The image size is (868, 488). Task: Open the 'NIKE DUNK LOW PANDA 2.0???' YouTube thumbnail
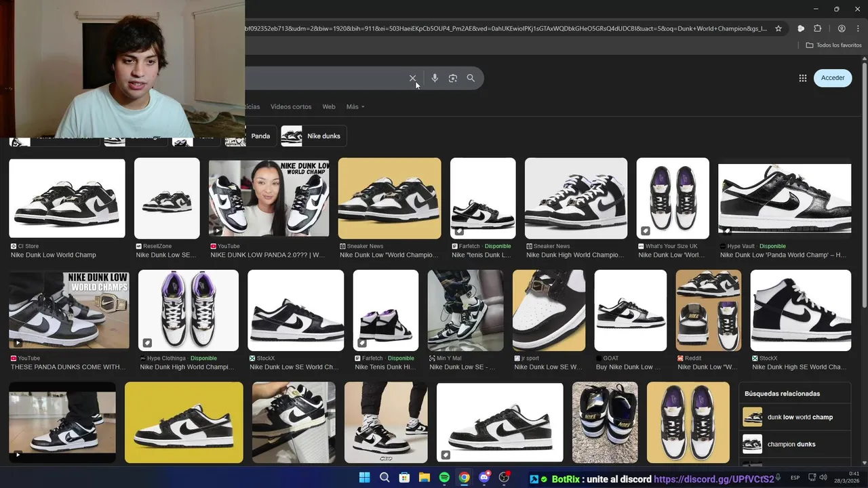click(269, 199)
